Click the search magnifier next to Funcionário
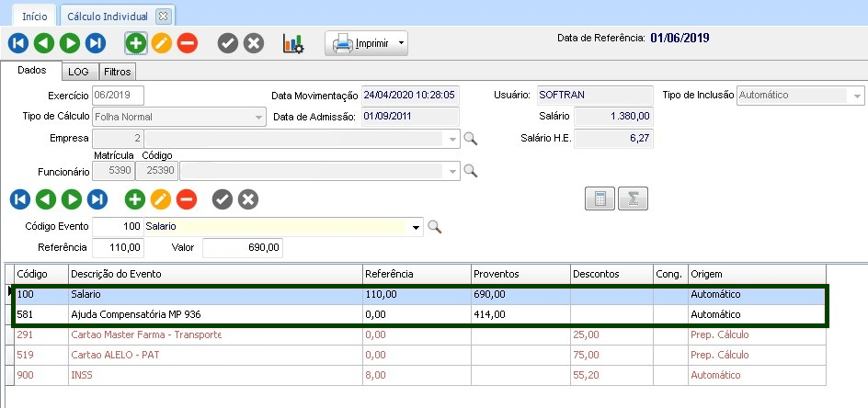This screenshot has width=868, height=408. point(470,171)
